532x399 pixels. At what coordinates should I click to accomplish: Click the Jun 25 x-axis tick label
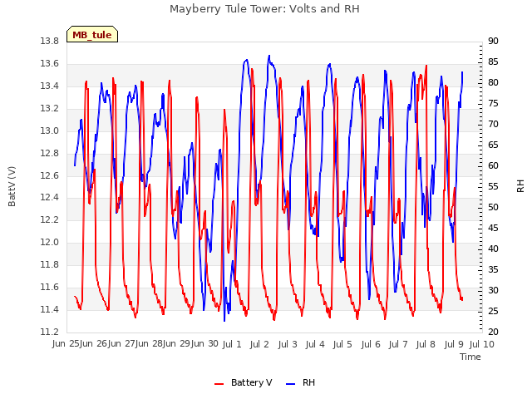coord(66,343)
